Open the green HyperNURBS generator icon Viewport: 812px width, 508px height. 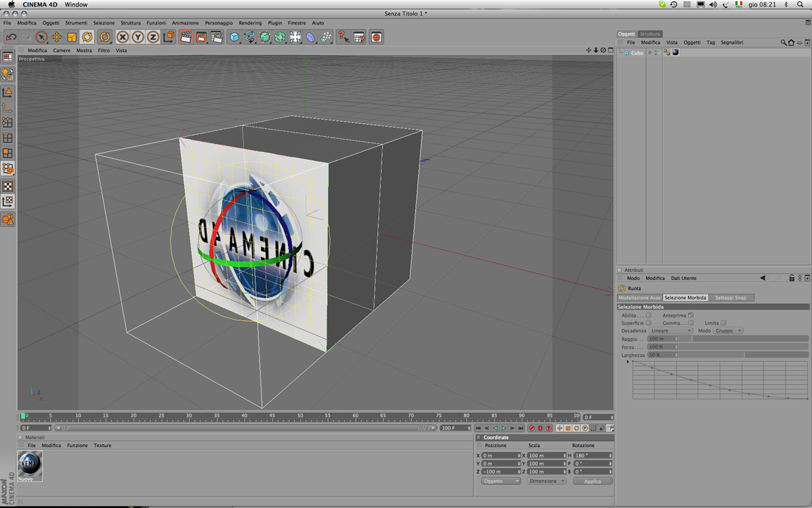265,37
